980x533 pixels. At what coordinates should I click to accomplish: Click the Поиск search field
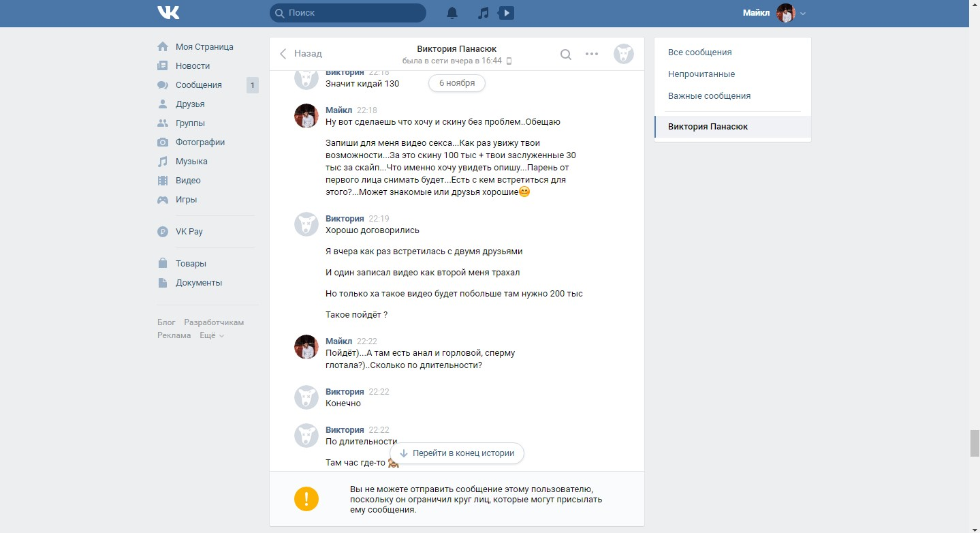(347, 13)
